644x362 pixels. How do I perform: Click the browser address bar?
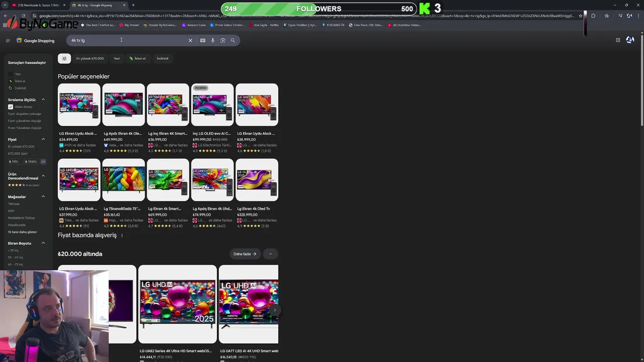306,16
